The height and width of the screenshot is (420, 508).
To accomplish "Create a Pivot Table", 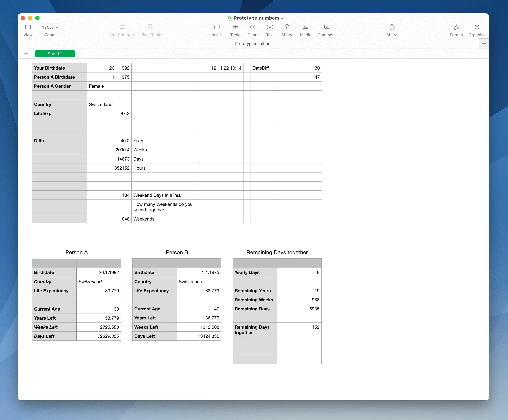I will click(x=150, y=30).
